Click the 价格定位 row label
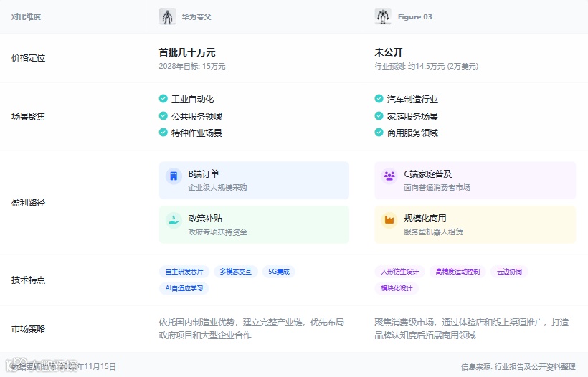 point(28,58)
